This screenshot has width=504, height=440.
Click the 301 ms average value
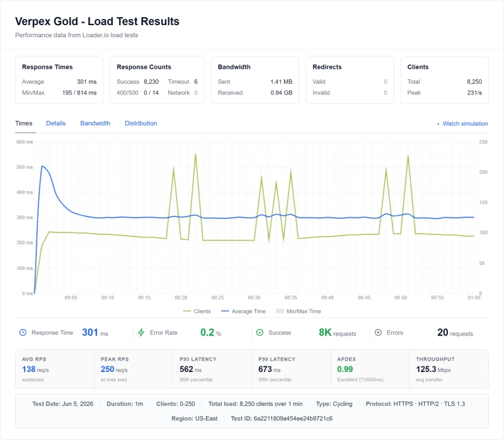87,82
